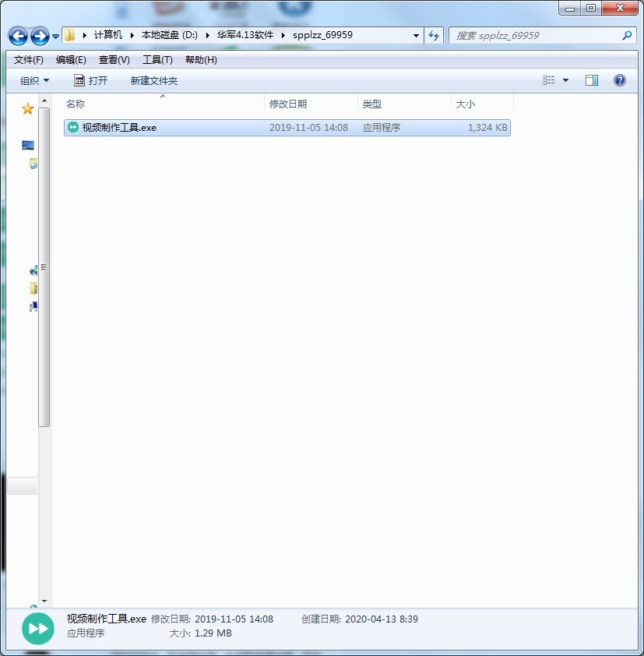Viewport: 644px width, 656px height.
Task: Select the Favorites star in sidebar
Action: (x=27, y=109)
